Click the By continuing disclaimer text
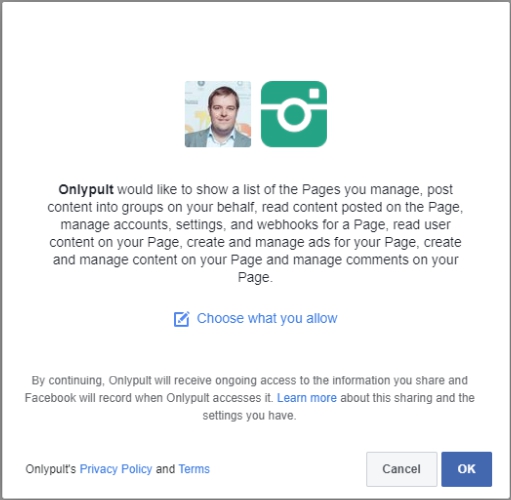The image size is (511, 500). 250,398
